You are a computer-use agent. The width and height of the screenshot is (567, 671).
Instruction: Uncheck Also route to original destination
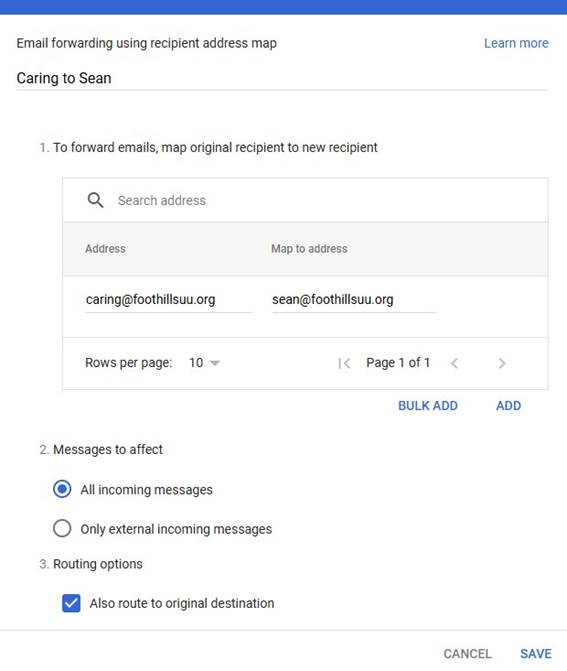[x=71, y=603]
